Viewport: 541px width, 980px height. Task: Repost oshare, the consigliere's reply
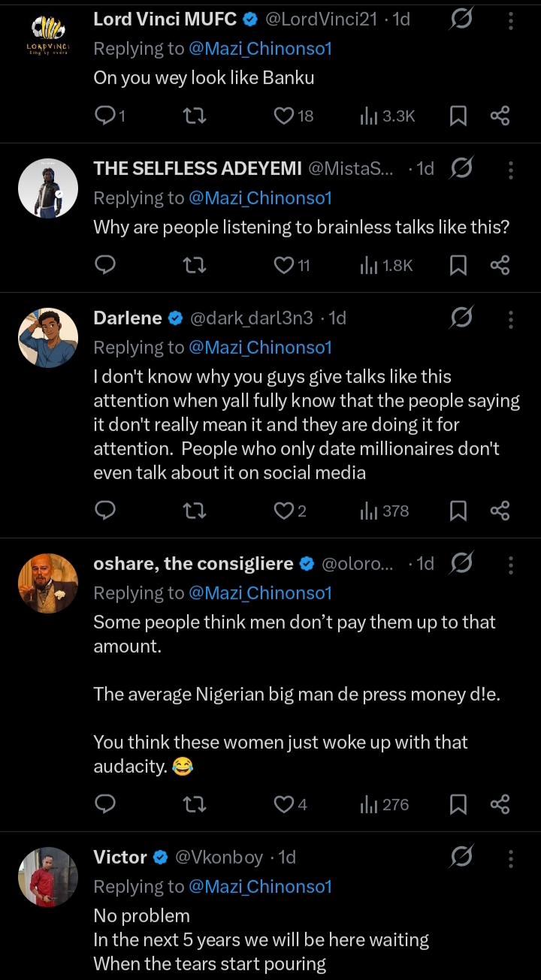[x=195, y=805]
